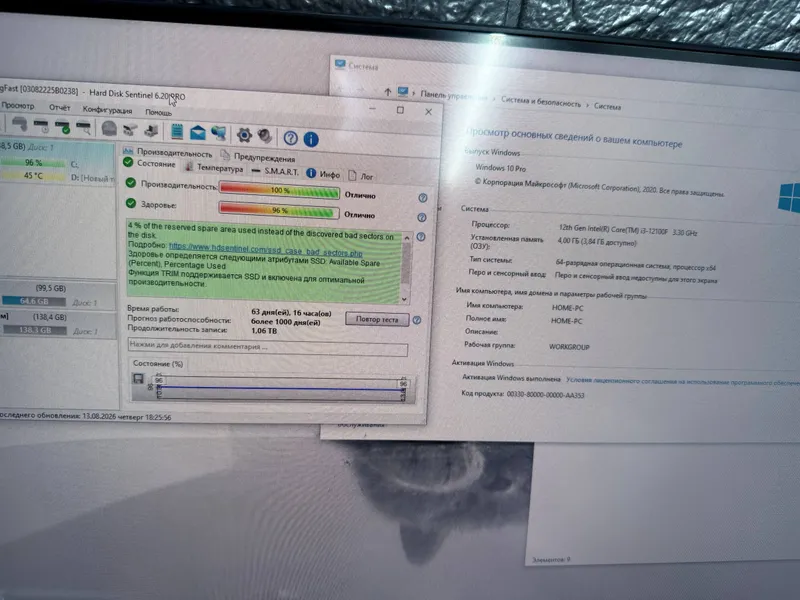
Task: Open configuration via the gear toolbar icon
Action: click(x=244, y=135)
